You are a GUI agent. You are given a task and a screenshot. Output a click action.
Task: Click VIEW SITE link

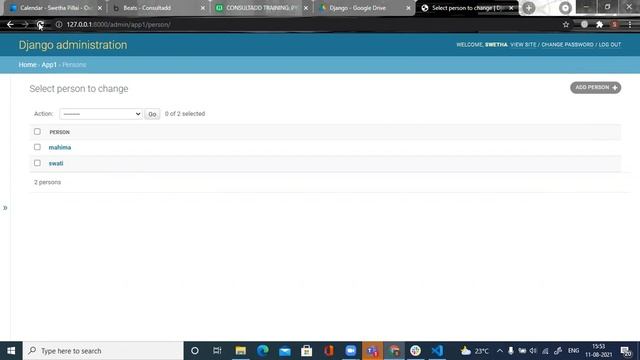point(523,44)
